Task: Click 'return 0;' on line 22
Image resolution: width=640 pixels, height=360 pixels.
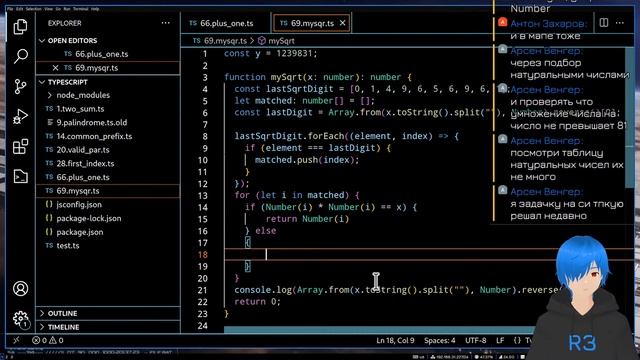Action: (x=258, y=302)
